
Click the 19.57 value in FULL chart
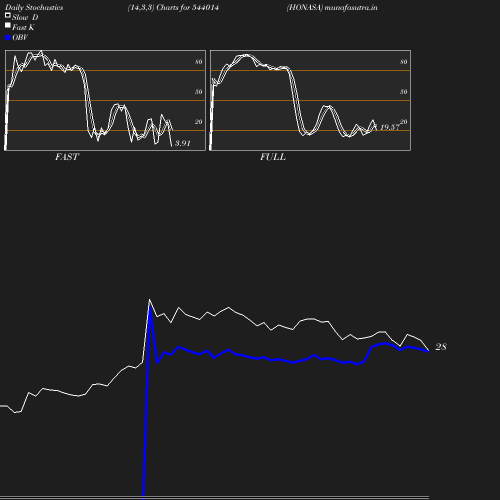(390, 127)
